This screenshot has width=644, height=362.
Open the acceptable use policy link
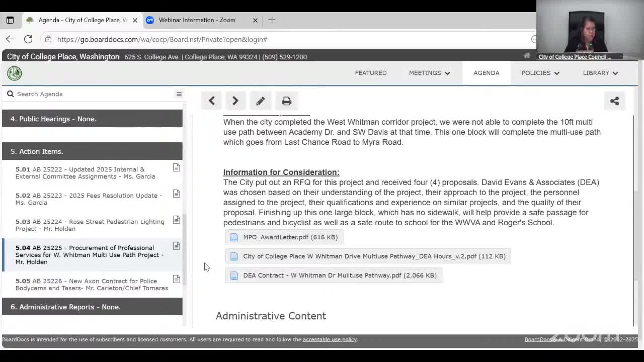pyautogui.click(x=330, y=339)
